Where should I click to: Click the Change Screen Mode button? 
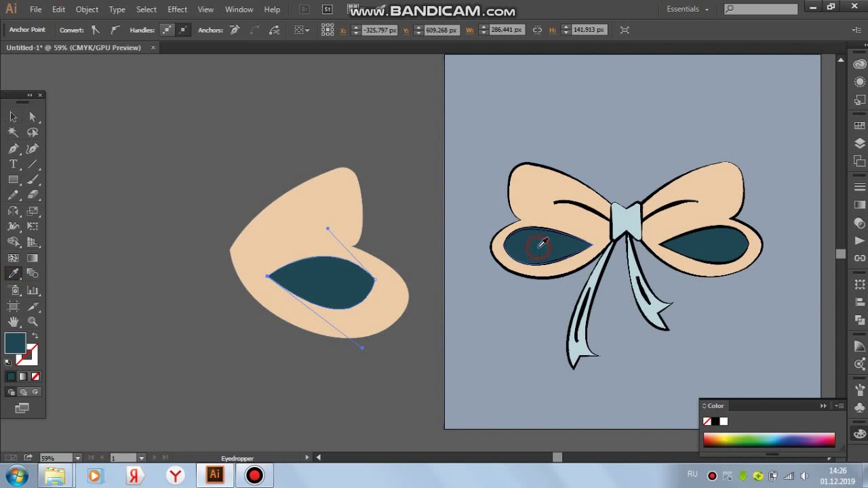[22, 408]
